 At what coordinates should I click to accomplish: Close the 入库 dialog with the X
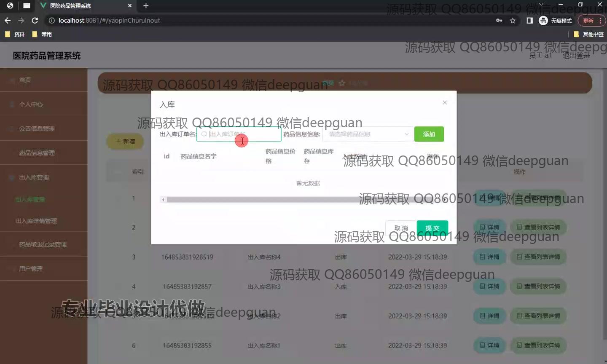(445, 102)
